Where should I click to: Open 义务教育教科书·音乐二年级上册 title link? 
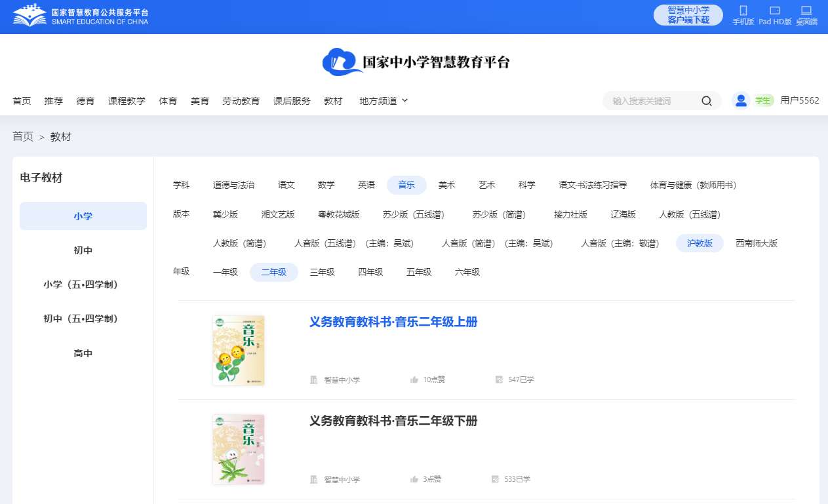(x=393, y=322)
